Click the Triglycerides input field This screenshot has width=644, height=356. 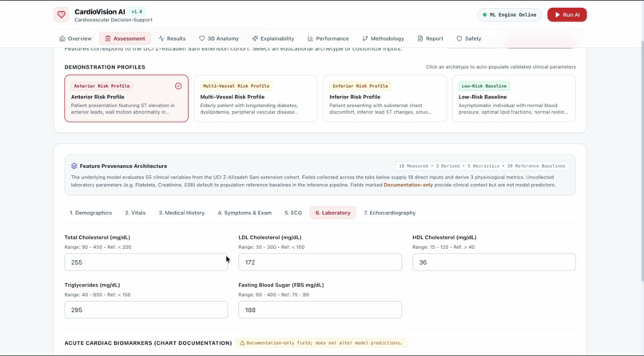coord(145,310)
